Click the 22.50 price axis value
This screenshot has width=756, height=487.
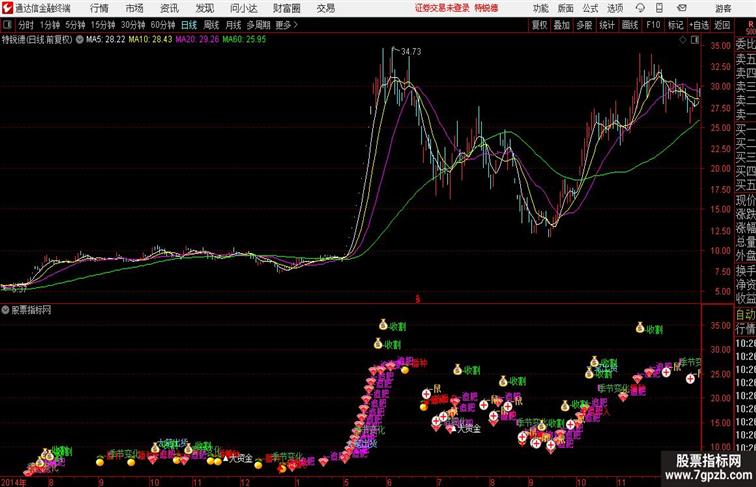(x=720, y=149)
